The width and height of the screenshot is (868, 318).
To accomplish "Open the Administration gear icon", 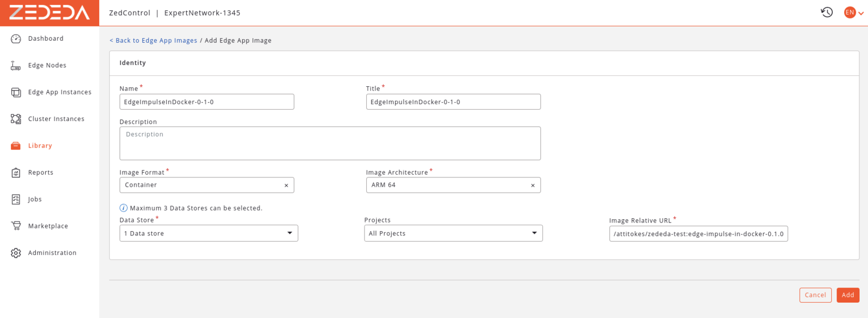I will point(16,253).
